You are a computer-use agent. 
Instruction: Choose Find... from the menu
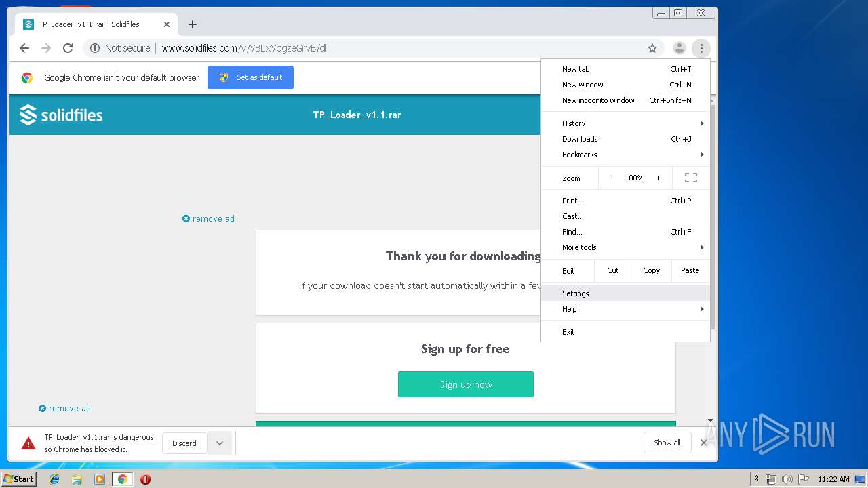click(625, 232)
